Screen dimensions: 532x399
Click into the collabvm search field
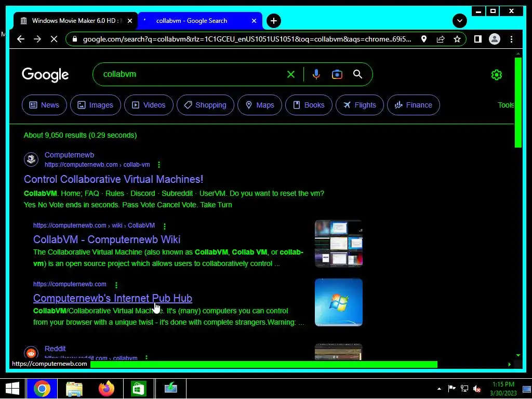[190, 74]
